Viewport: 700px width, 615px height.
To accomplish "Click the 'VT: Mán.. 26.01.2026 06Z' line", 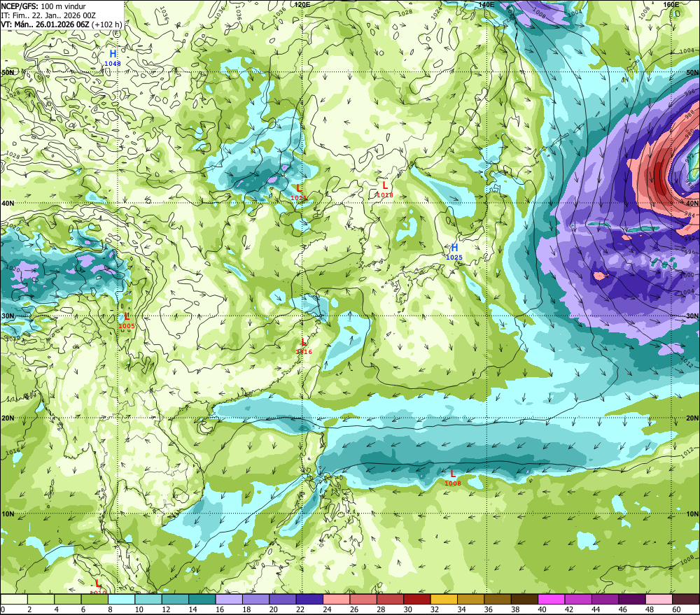I will tap(45, 24).
